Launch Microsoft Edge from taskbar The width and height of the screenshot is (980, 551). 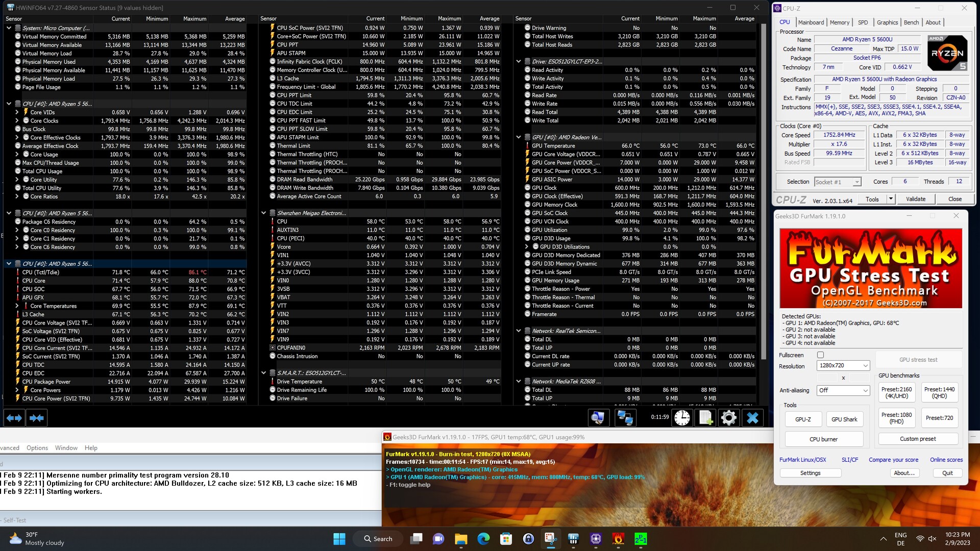point(483,539)
